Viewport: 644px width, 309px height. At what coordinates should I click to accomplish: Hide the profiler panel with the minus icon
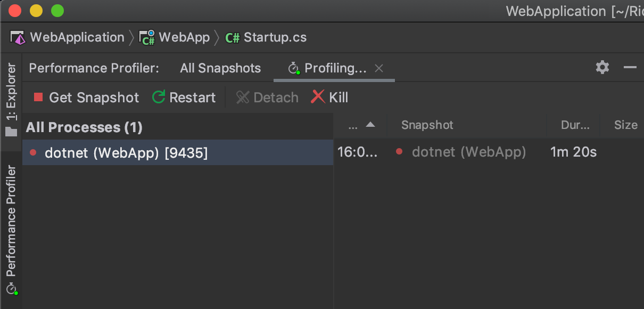pyautogui.click(x=630, y=67)
